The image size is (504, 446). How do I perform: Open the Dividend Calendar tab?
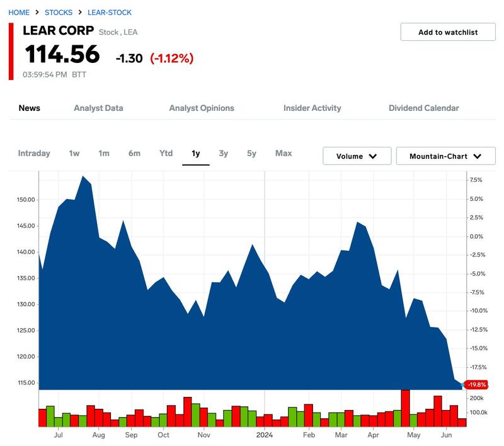click(x=423, y=108)
